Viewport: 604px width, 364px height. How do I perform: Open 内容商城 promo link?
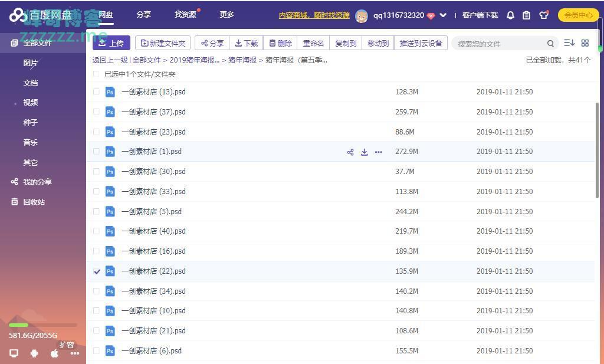[314, 15]
